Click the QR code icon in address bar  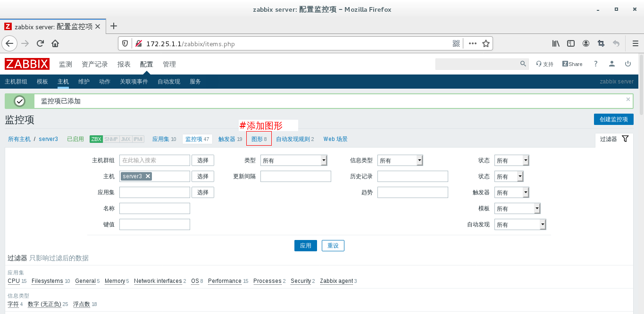(x=456, y=43)
